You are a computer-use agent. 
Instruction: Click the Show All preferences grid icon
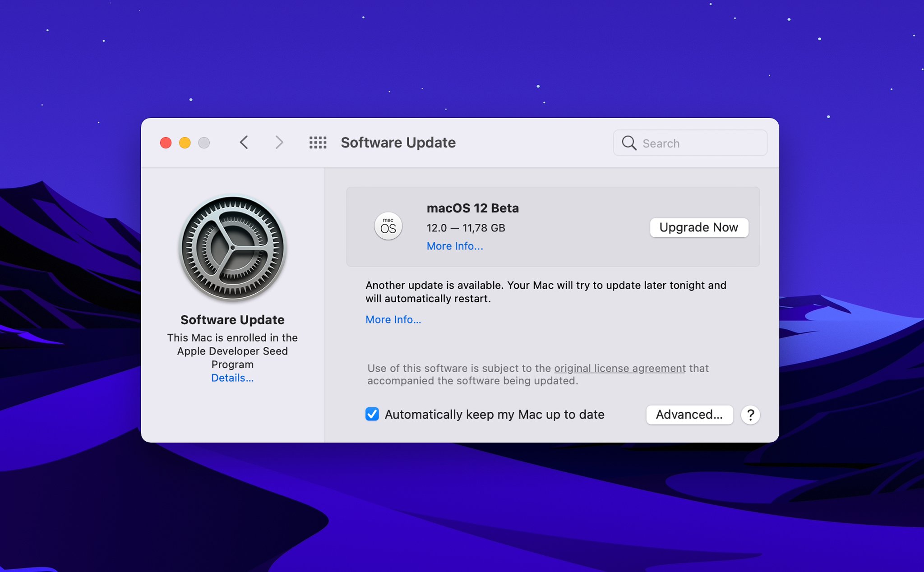pos(317,143)
